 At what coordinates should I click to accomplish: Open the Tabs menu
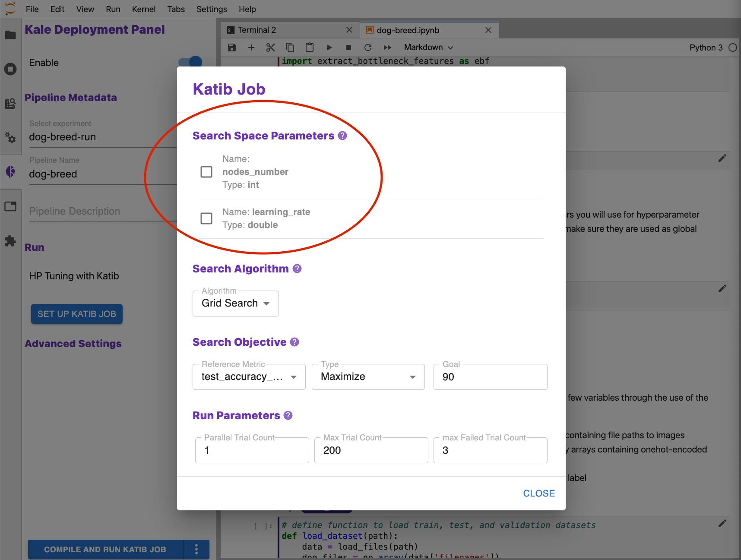[x=176, y=9]
